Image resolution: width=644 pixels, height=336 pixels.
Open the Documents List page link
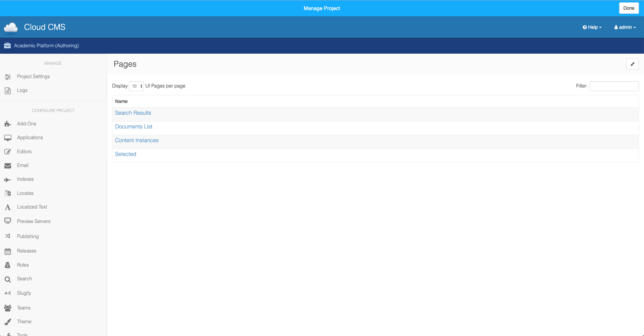tap(134, 127)
